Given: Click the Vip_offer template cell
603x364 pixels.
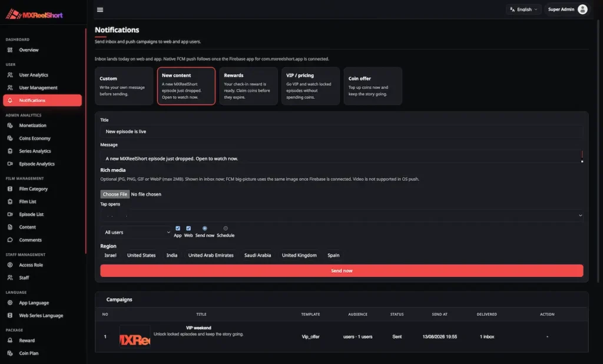Looking at the screenshot, I should click(x=310, y=337).
